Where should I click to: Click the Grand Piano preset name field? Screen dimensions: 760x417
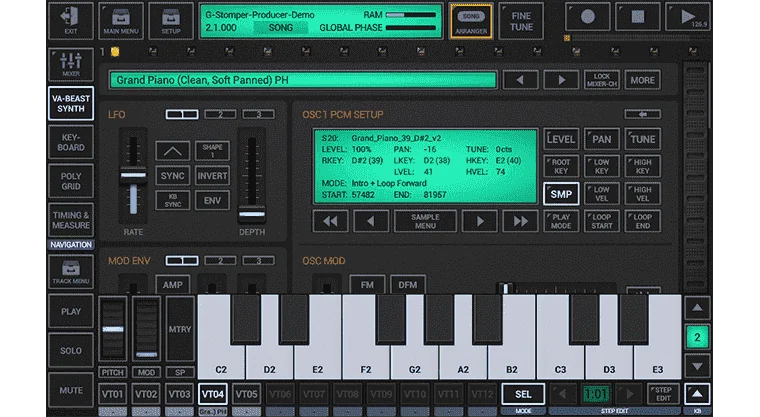(303, 80)
